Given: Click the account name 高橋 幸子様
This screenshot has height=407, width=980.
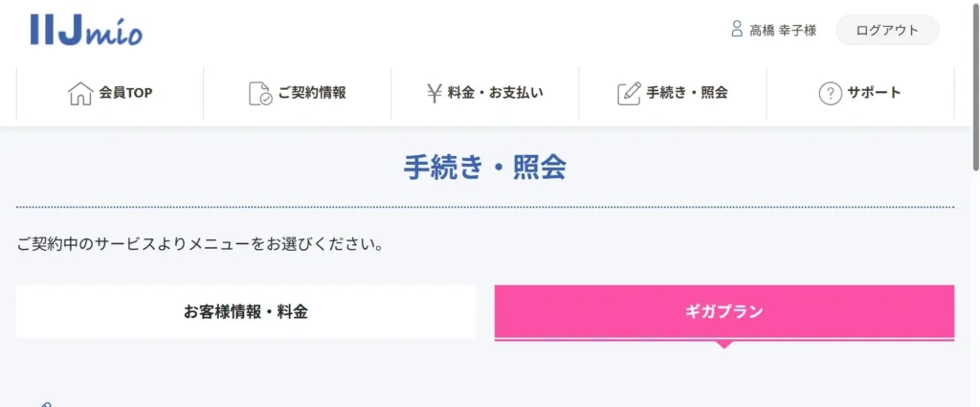Looking at the screenshot, I should [782, 30].
